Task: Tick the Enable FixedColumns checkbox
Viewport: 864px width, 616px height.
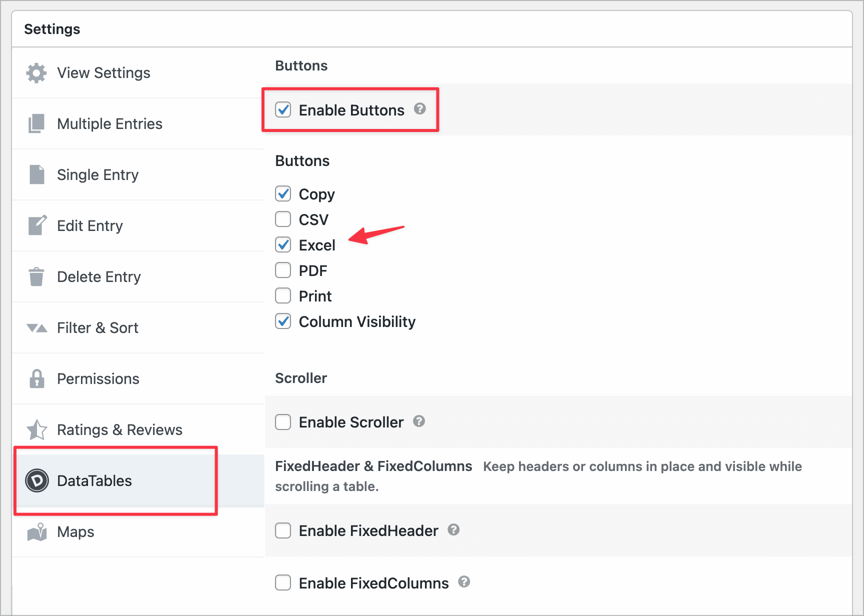Action: (x=283, y=582)
